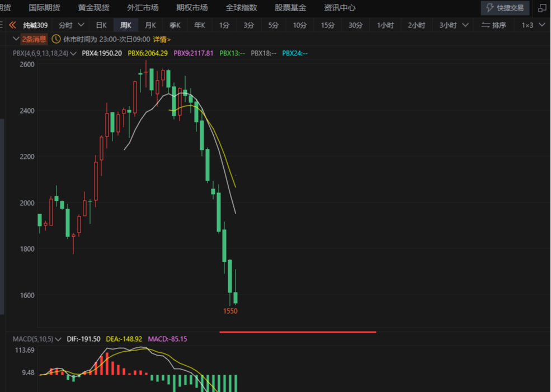Open the 1×3 layout dropdown
This screenshot has height=392, width=551.
pos(533,25)
